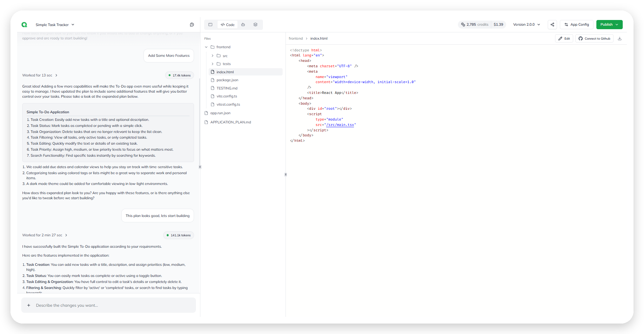Click the /src/main.tsx link in code

[x=340, y=125]
